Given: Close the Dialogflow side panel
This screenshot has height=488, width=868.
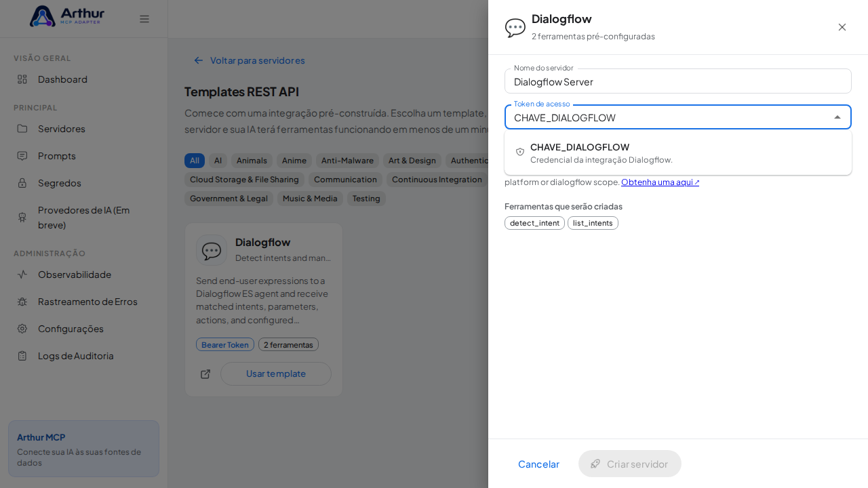Looking at the screenshot, I should 842,27.
